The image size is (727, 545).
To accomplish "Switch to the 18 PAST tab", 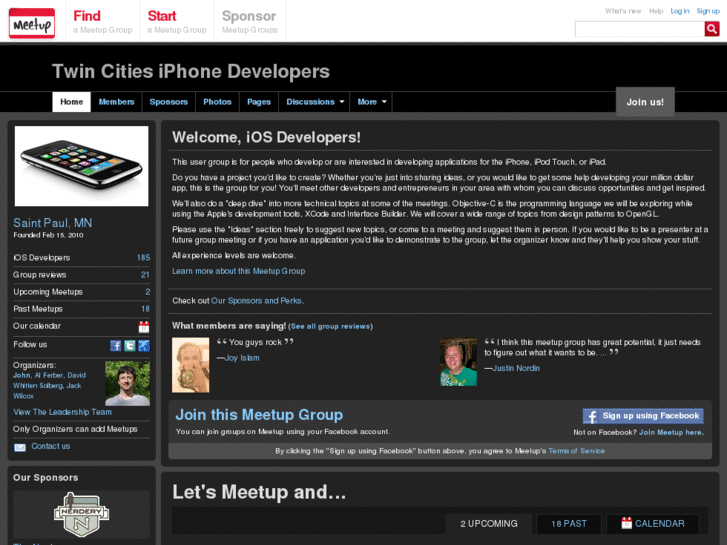I will pos(569,524).
